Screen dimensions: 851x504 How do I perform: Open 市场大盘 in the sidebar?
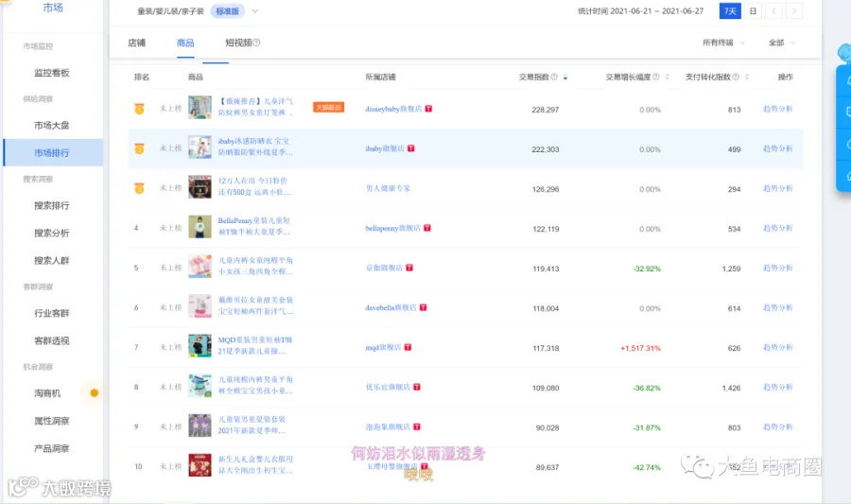52,126
